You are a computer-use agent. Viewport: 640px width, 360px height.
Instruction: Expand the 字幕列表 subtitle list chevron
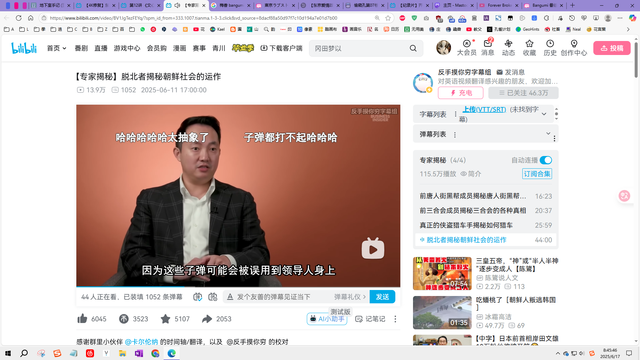tap(544, 114)
